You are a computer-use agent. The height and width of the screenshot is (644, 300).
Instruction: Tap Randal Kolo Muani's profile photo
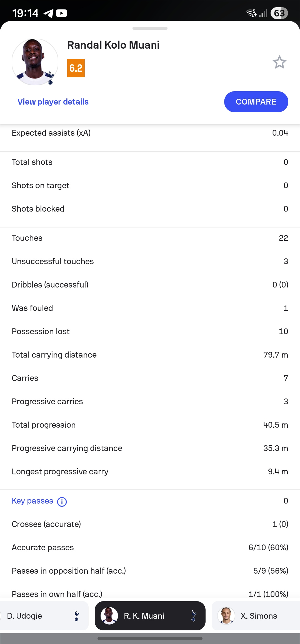35,62
